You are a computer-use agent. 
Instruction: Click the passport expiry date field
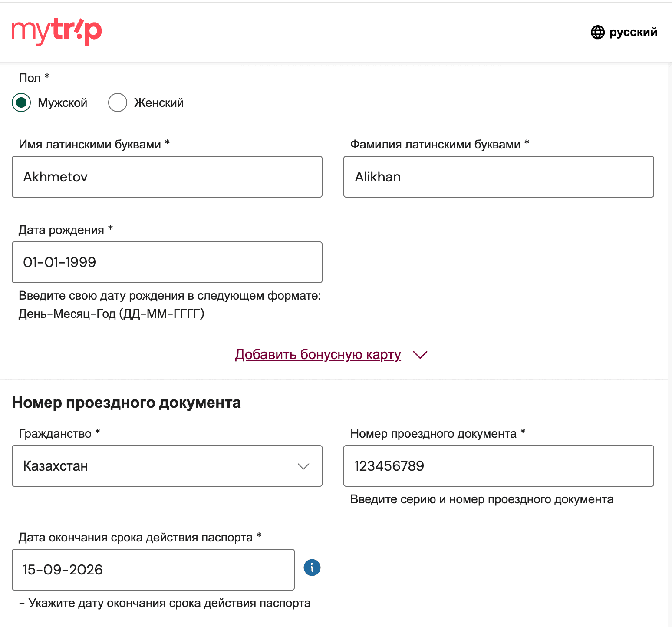pos(153,570)
